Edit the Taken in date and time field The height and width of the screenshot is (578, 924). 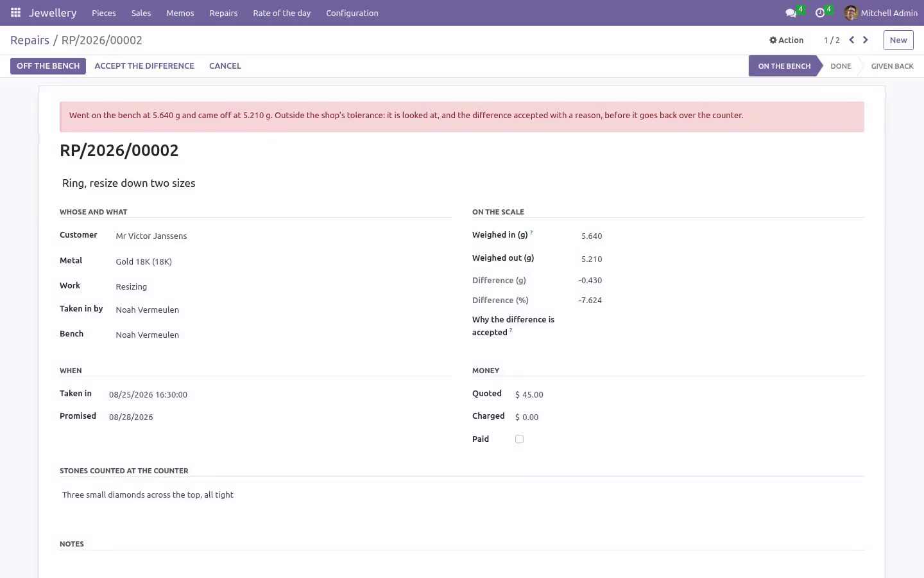[280, 394]
